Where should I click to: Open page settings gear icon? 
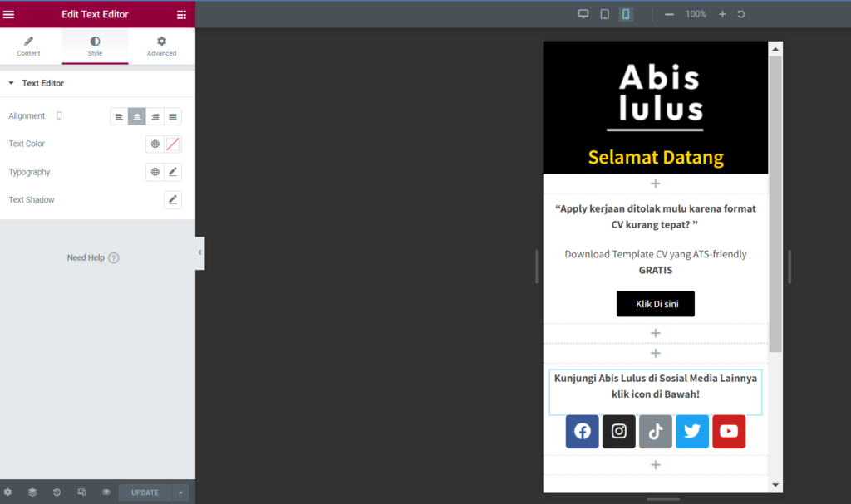(8, 492)
